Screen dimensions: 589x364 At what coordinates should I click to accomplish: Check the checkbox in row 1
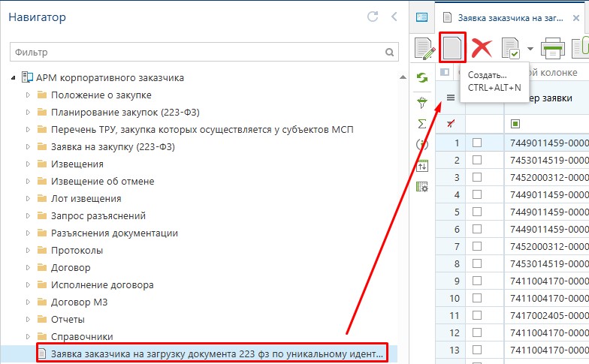477,143
